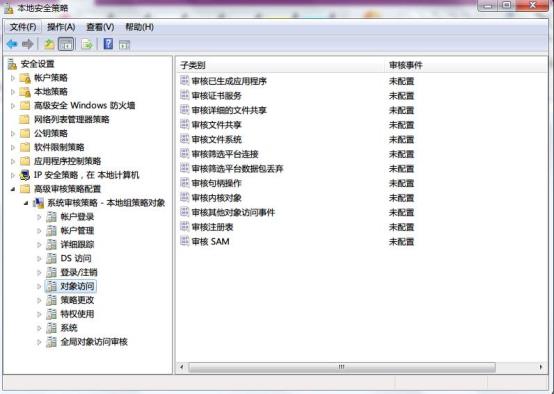Click the Back arrow toolbar icon

click(12, 44)
